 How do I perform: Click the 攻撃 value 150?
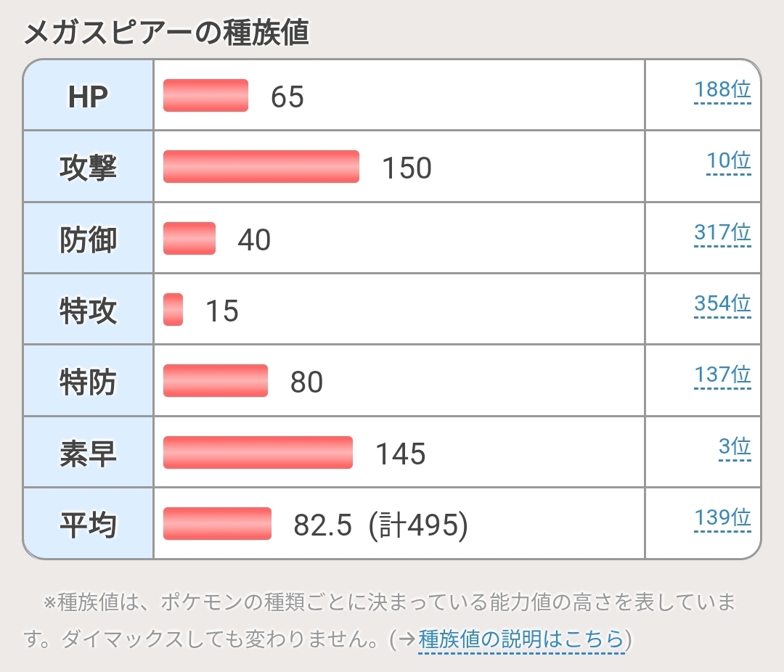(x=407, y=168)
